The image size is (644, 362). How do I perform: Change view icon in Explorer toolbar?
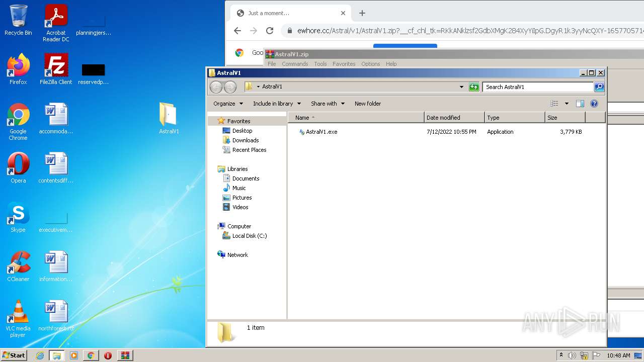coord(554,104)
